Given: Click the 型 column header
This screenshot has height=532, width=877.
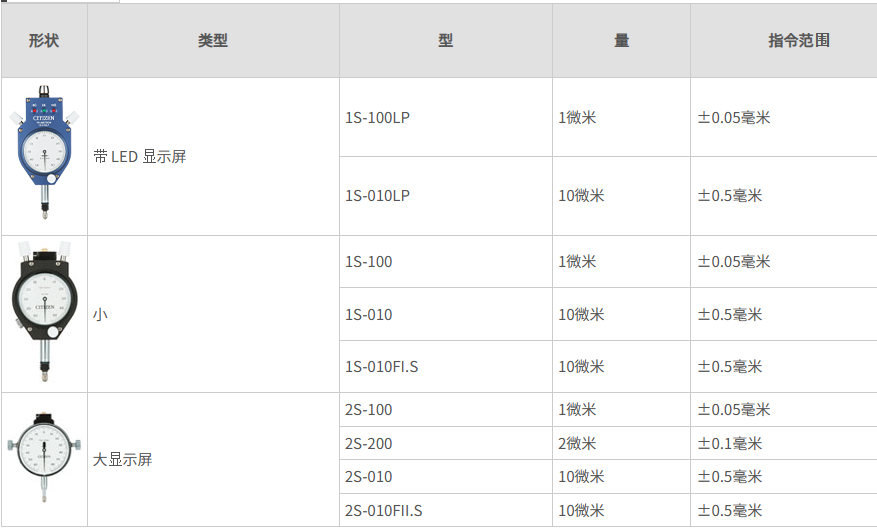Looking at the screenshot, I should (446, 40).
